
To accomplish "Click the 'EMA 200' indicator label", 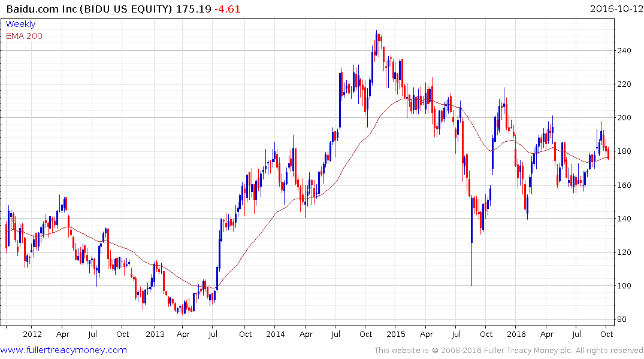I will [24, 36].
